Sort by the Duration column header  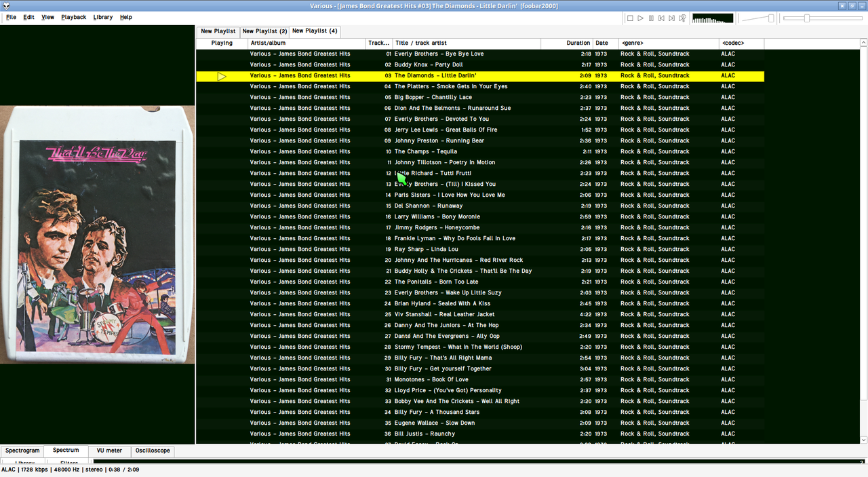(567, 43)
